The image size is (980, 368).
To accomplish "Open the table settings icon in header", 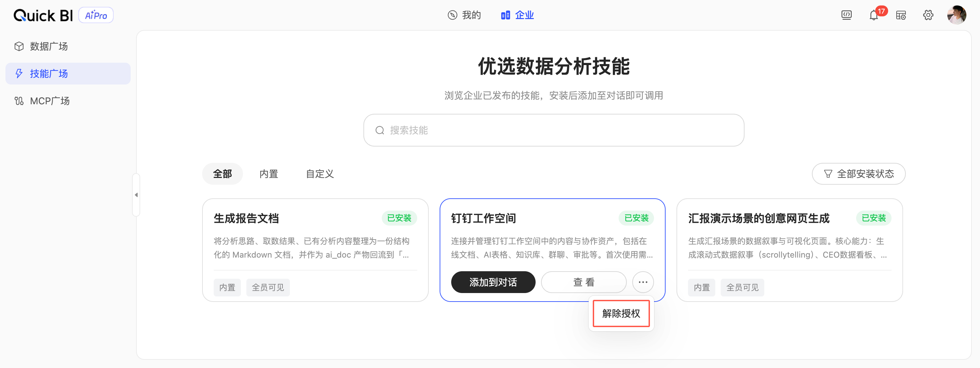I will (x=901, y=15).
